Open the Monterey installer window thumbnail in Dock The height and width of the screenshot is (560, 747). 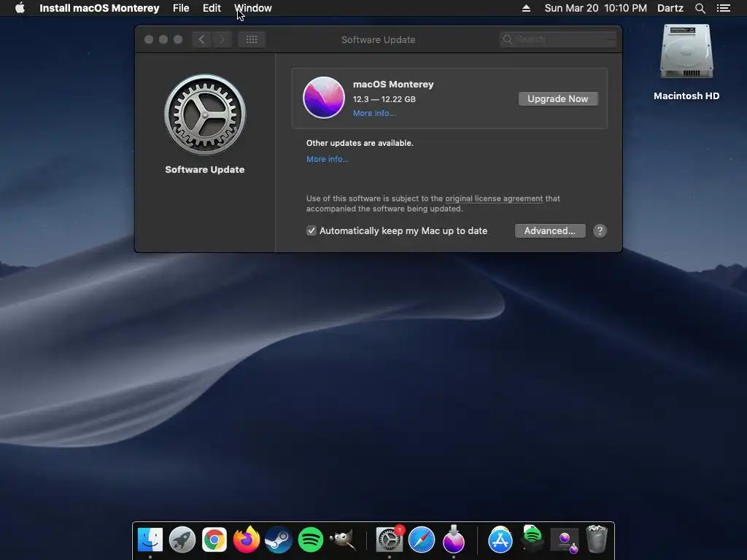click(x=565, y=540)
